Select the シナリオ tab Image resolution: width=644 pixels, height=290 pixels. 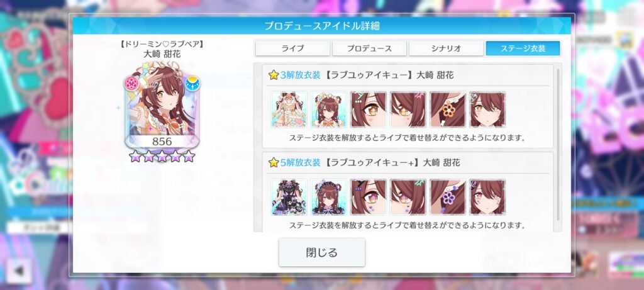tap(446, 48)
